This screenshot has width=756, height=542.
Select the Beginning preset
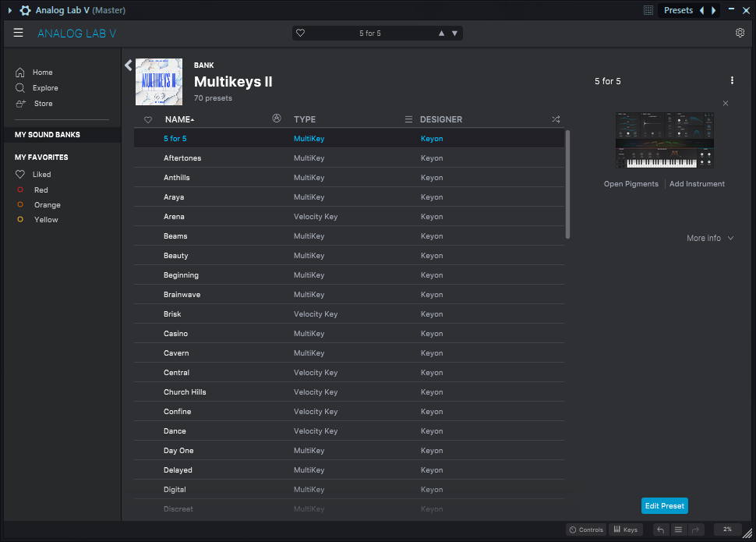click(x=349, y=275)
